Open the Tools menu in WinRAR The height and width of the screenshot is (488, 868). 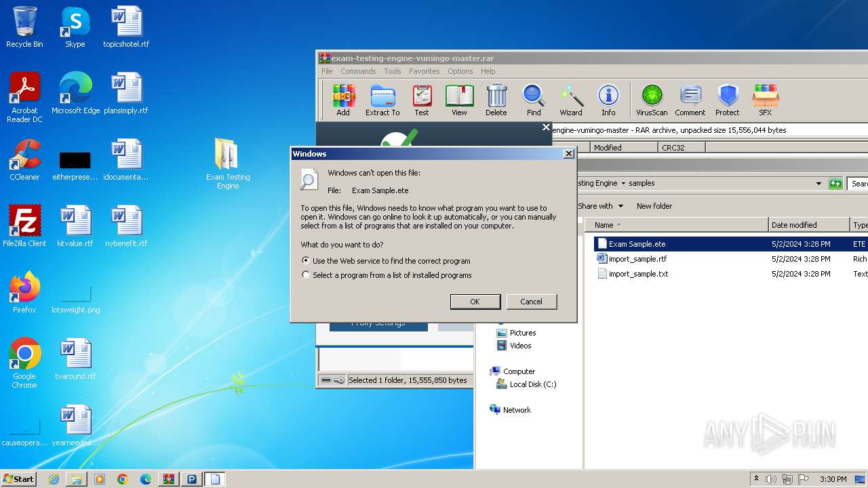pos(393,71)
